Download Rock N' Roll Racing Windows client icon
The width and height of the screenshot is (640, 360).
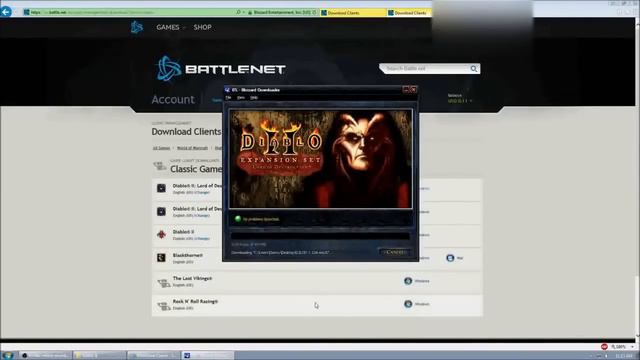[408, 304]
